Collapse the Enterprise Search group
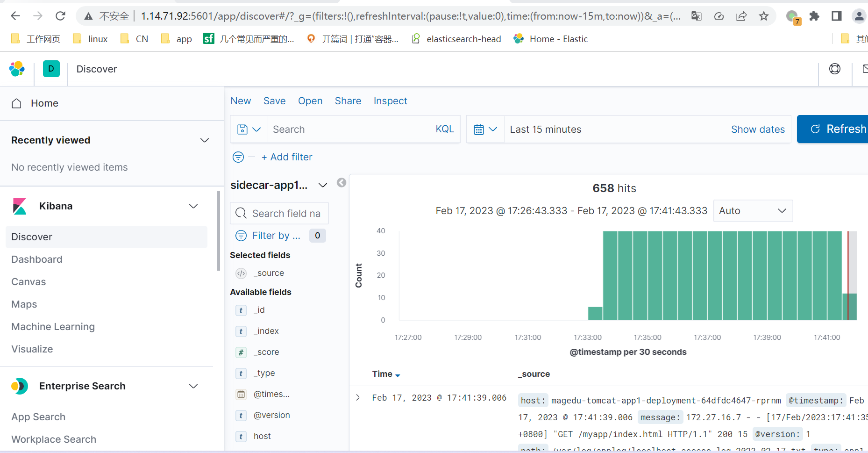Screen dimensions: 868x453 (193, 386)
